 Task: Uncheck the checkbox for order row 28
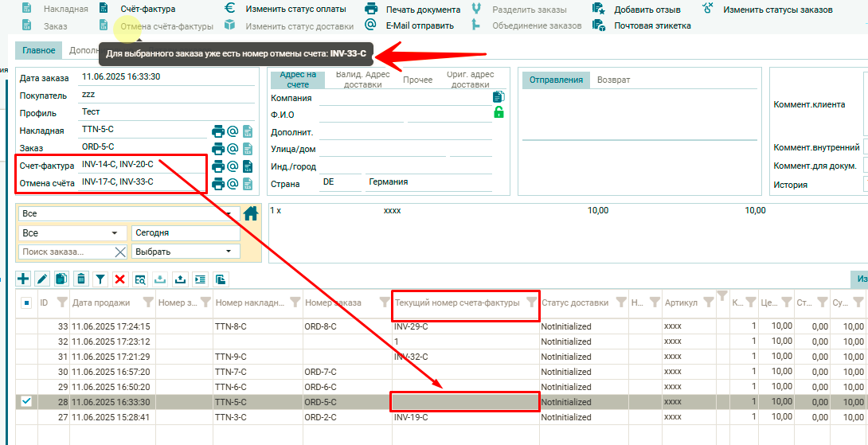point(26,401)
